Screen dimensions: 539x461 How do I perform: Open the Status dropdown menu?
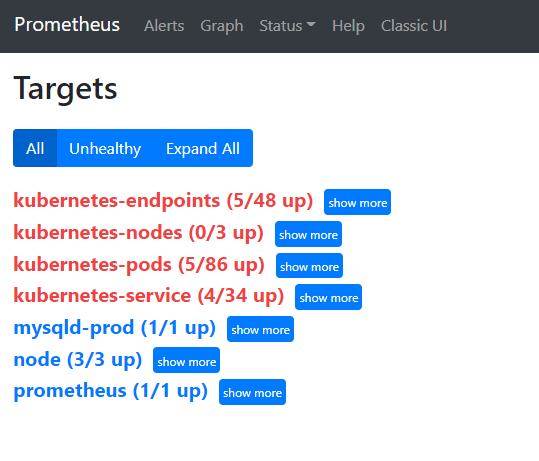287,26
